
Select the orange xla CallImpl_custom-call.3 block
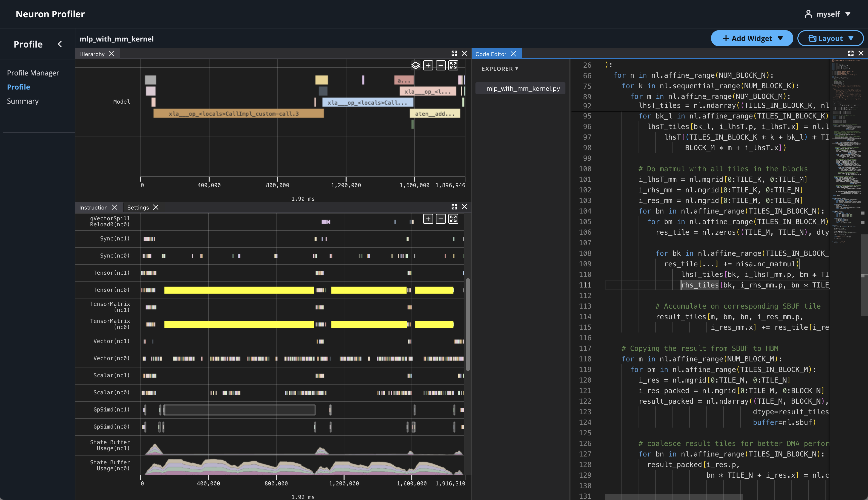(238, 114)
